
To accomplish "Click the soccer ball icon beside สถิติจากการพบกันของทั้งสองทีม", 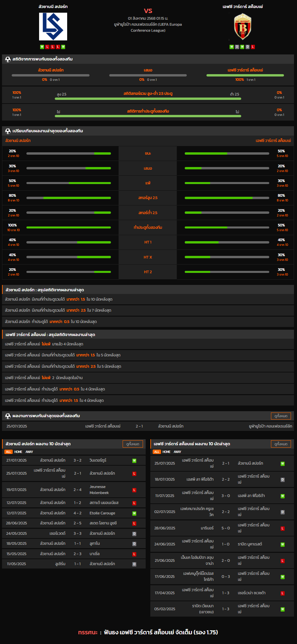I will [8, 59].
